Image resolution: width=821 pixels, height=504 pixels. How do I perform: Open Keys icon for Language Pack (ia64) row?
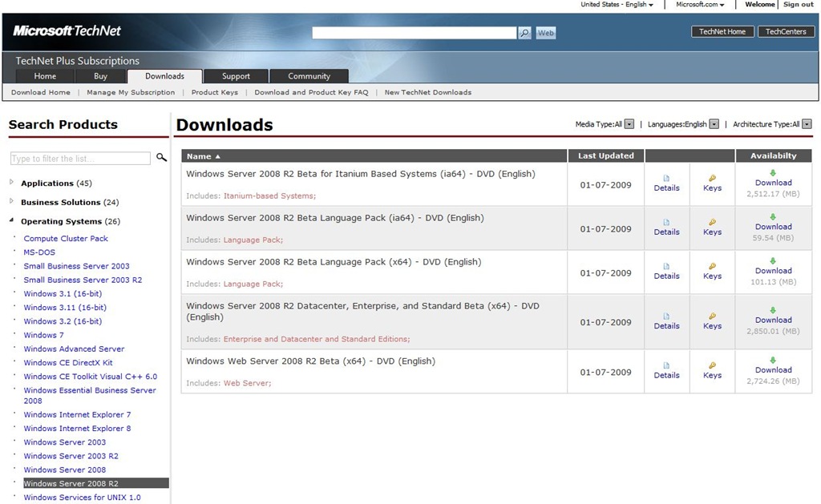point(712,223)
